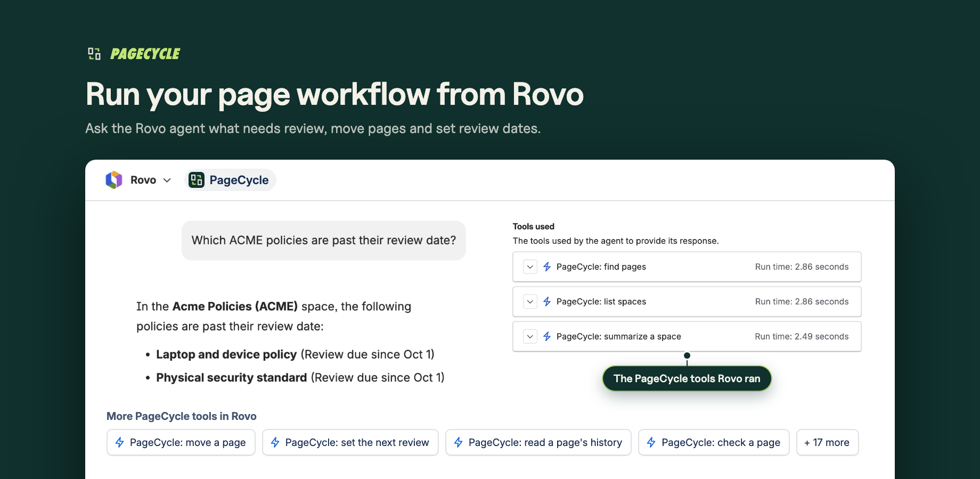The height and width of the screenshot is (479, 980).
Task: Click the 'Tools used' heading
Action: pos(534,226)
